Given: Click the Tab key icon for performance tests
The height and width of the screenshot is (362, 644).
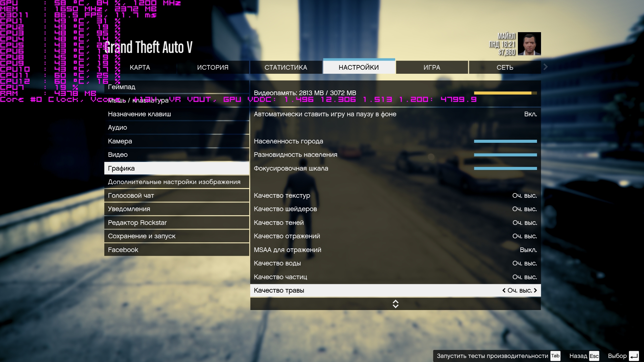Looking at the screenshot, I should [555, 356].
